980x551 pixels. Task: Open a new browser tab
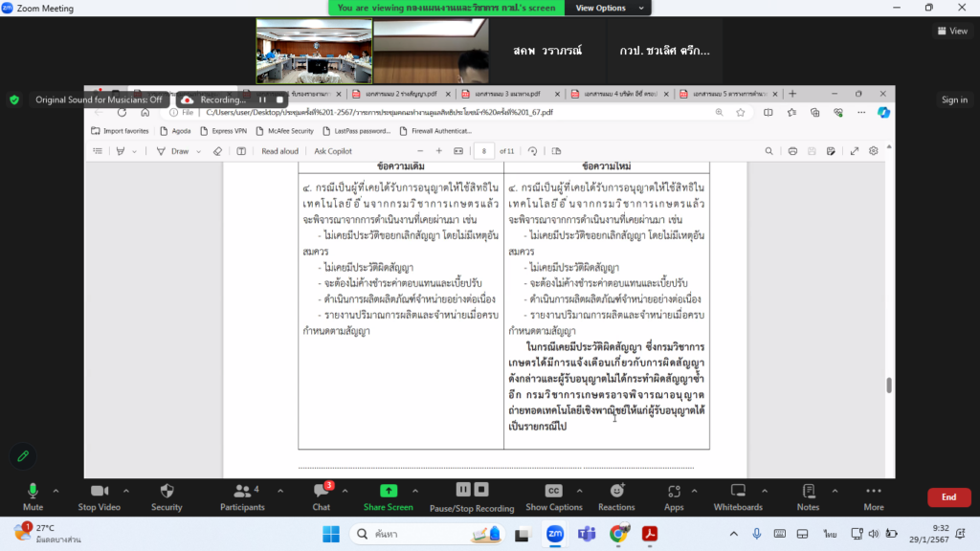792,94
